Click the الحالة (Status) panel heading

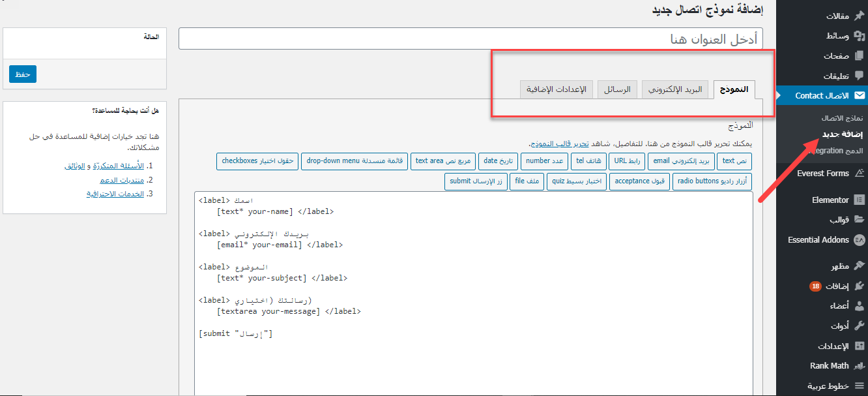click(x=152, y=37)
